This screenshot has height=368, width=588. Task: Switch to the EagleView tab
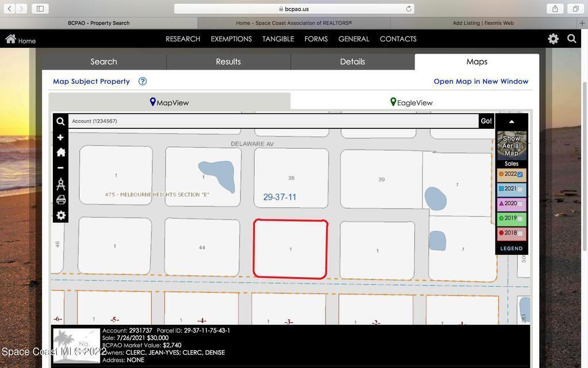point(411,102)
